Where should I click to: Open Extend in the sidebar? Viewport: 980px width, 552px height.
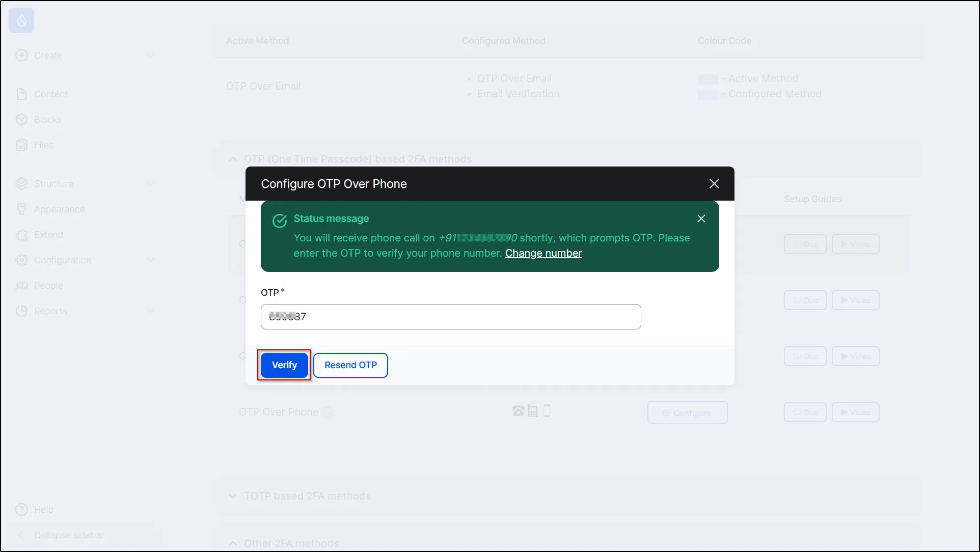pos(48,235)
